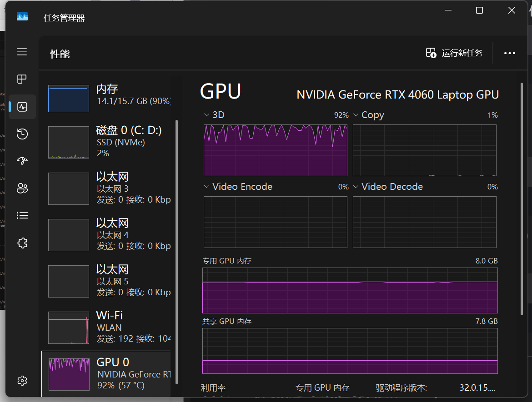Viewport: 532px width, 402px height.
Task: Open the Users page icon
Action: tap(22, 188)
